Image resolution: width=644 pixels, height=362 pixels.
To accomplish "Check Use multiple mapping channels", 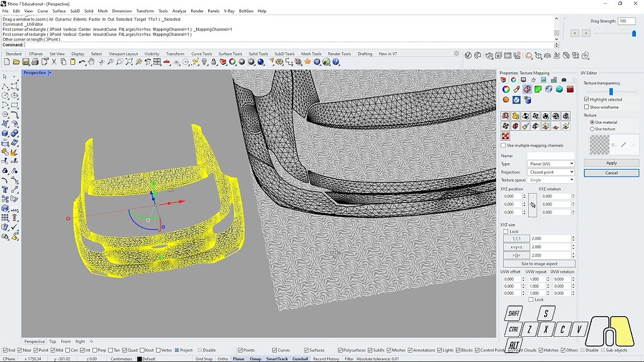I will point(502,145).
